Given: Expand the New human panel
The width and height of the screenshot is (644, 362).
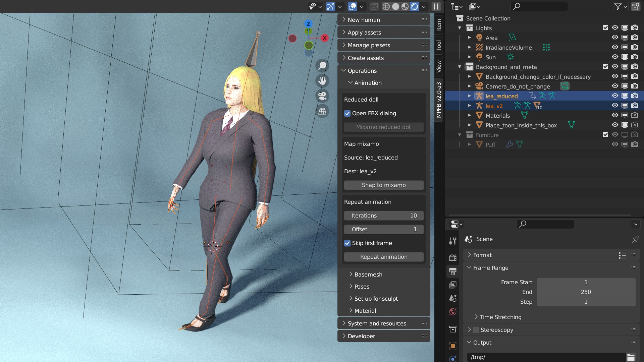Looking at the screenshot, I should 384,20.
